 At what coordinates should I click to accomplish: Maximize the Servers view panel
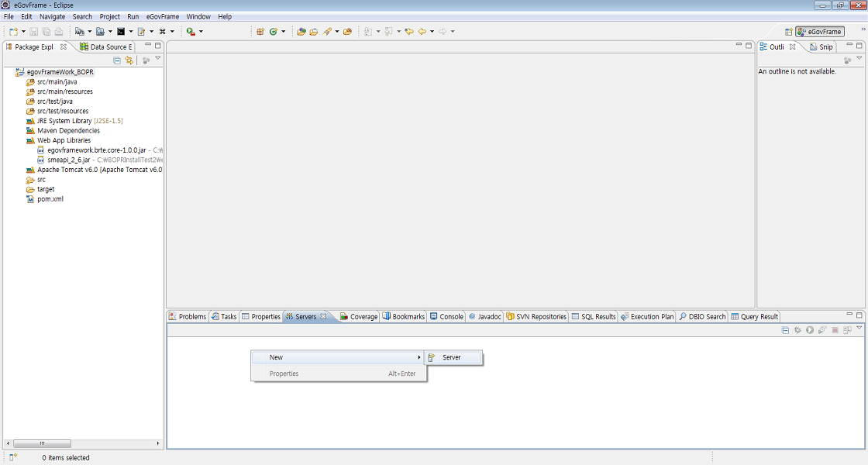tap(859, 315)
